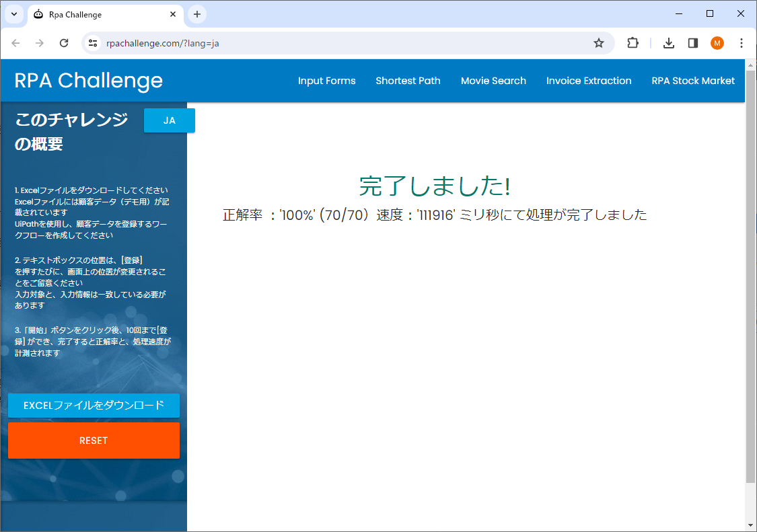This screenshot has height=532, width=757.
Task: Open the Input Forms challenge link
Action: [x=327, y=81]
